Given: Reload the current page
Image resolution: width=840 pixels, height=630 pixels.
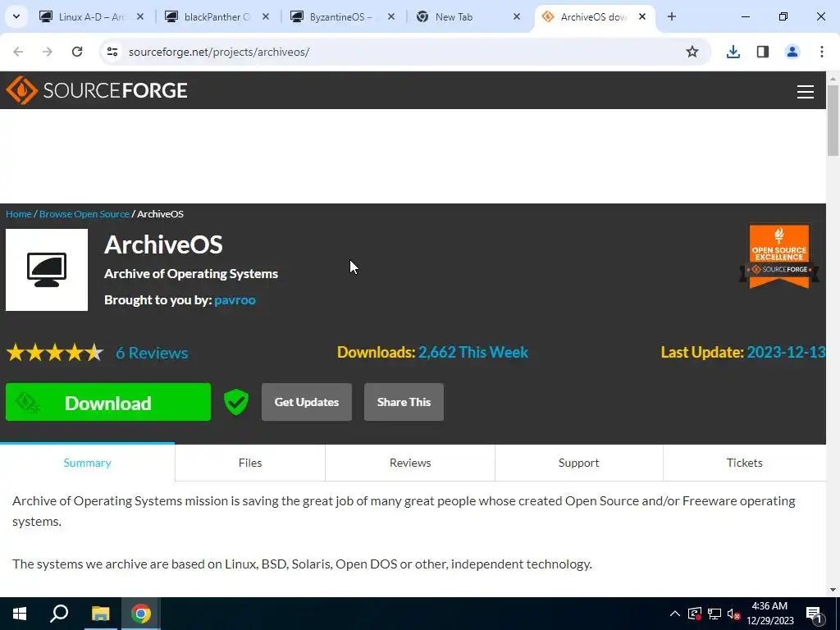Looking at the screenshot, I should point(77,52).
